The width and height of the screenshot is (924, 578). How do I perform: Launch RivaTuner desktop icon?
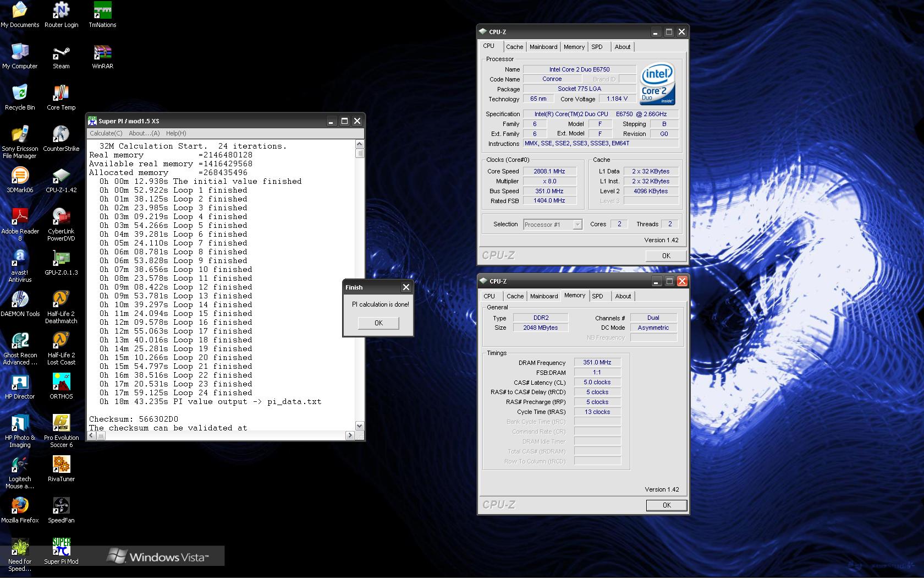coord(61,469)
